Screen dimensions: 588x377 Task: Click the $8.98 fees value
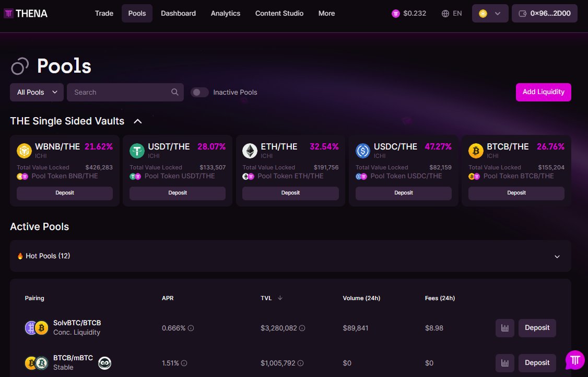coord(434,328)
